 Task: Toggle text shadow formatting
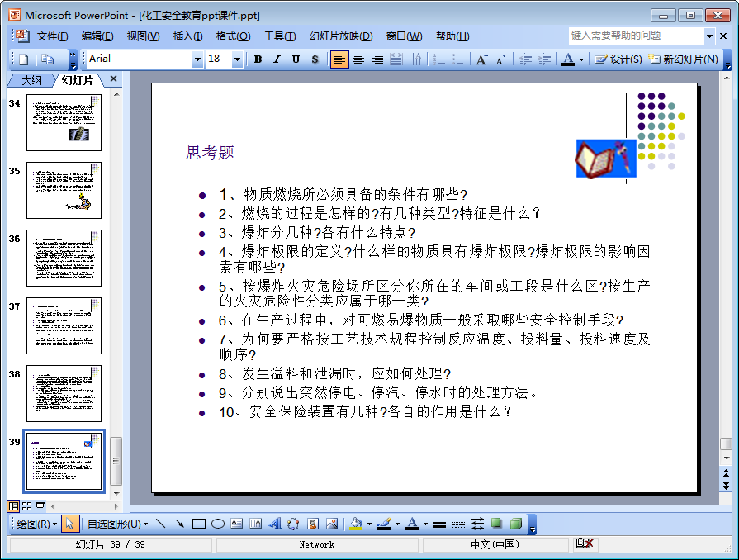point(315,59)
